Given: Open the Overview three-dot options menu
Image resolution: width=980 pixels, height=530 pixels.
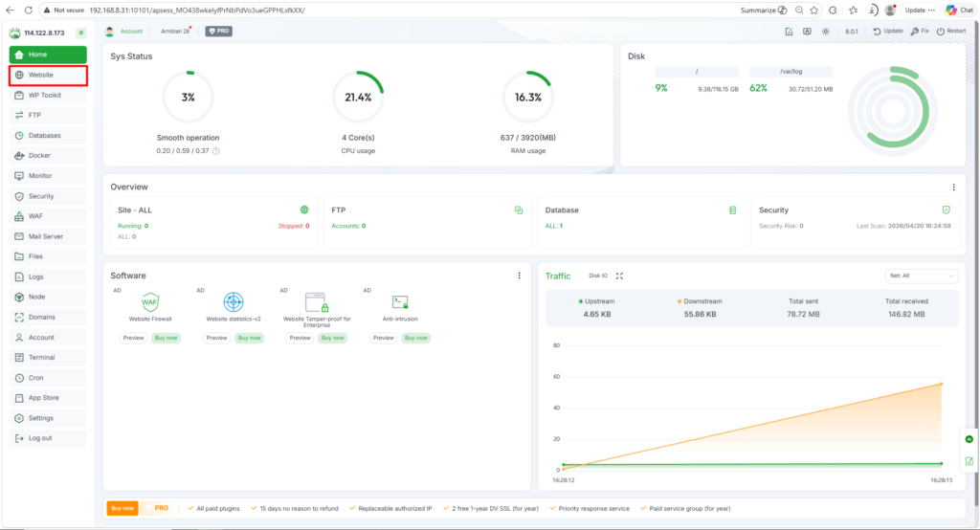Looking at the screenshot, I should coord(953,188).
